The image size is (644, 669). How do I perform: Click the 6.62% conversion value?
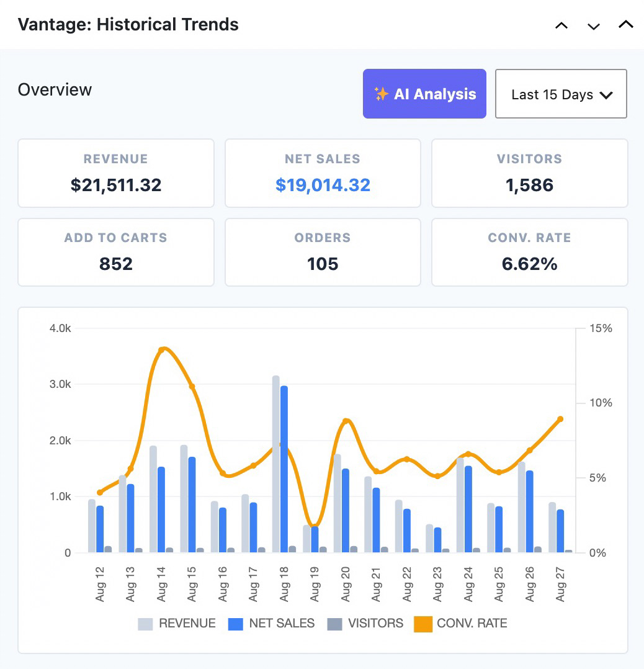[x=530, y=264]
